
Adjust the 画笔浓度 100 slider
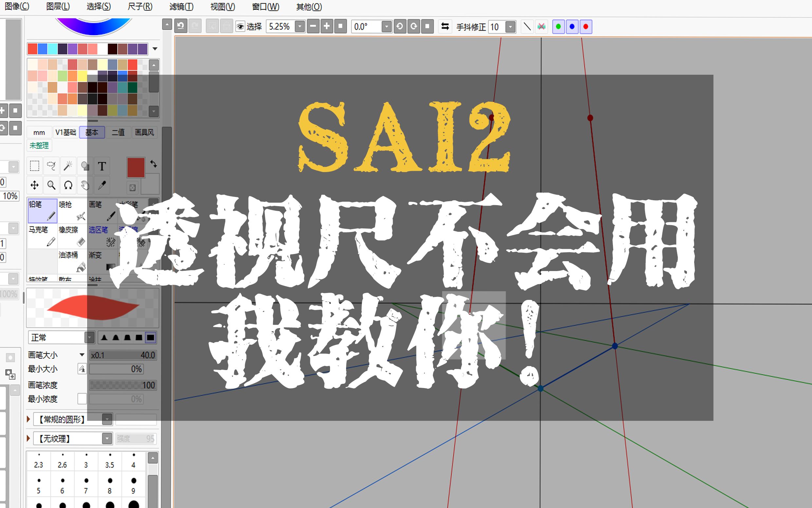123,385
